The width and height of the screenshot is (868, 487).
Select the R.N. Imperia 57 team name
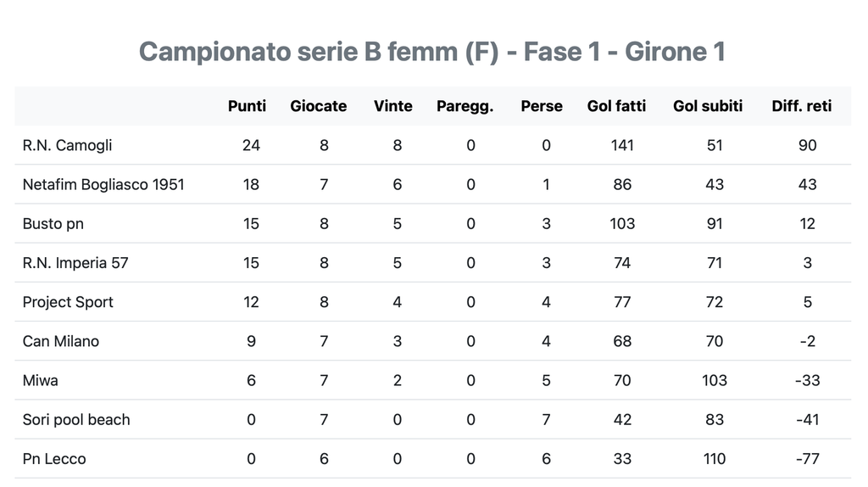[75, 263]
